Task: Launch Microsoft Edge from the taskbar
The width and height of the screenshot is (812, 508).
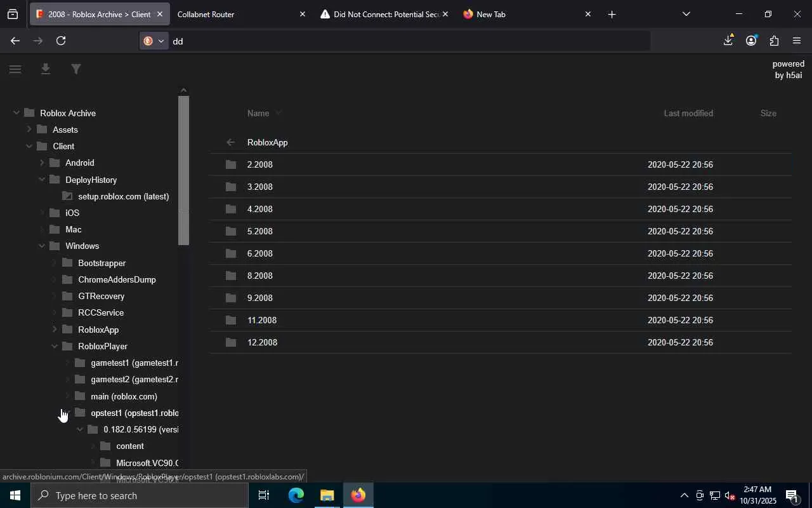Action: [296, 495]
